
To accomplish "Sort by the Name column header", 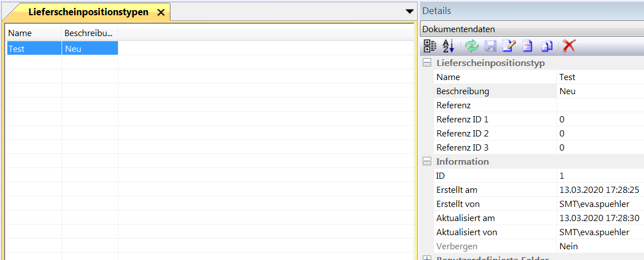I will point(33,33).
